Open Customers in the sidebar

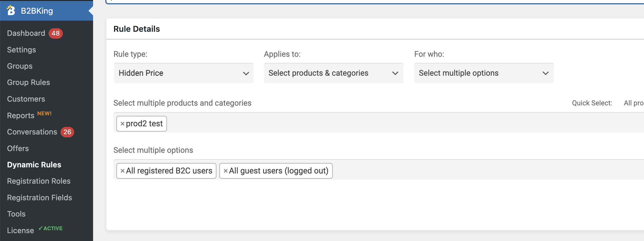tap(26, 99)
